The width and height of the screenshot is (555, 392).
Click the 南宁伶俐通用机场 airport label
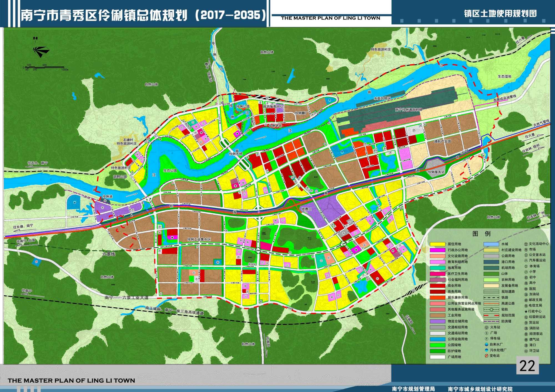tap(408, 110)
